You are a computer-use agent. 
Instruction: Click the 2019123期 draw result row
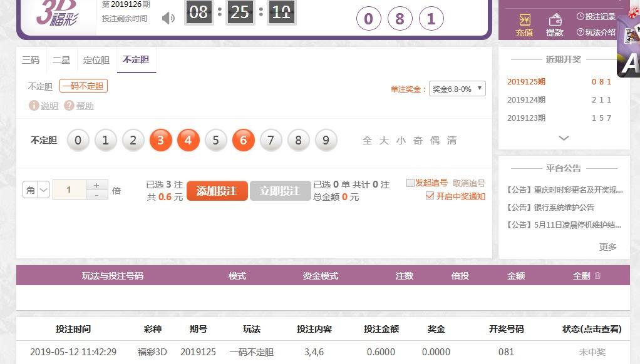(x=559, y=118)
